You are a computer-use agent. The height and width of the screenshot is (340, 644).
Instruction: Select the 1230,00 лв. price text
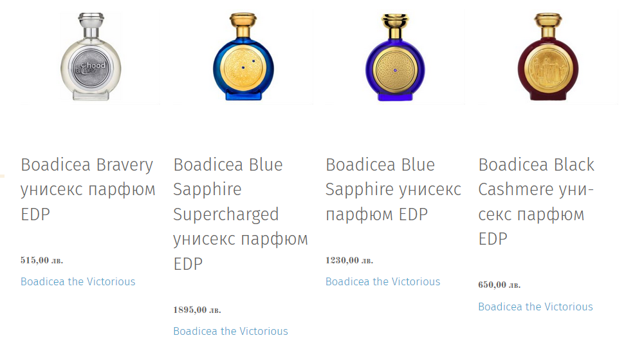click(349, 260)
